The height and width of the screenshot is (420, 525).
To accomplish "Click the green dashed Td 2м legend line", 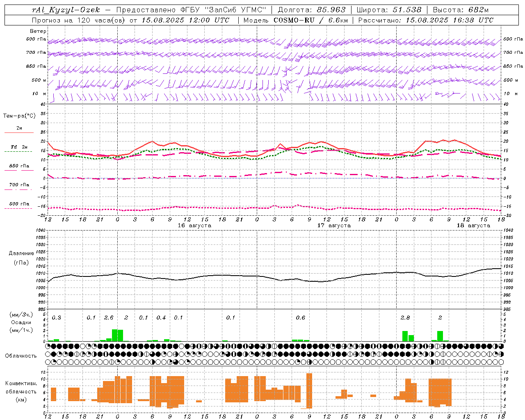I will [x=18, y=151].
